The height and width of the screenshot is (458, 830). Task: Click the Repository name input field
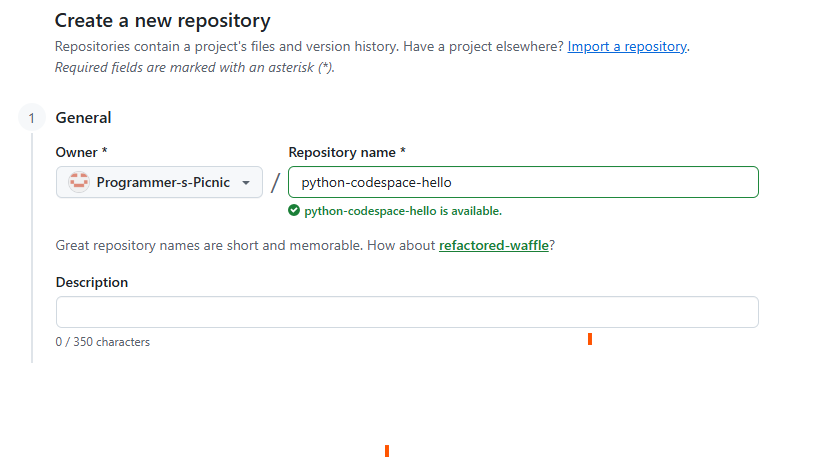click(523, 182)
